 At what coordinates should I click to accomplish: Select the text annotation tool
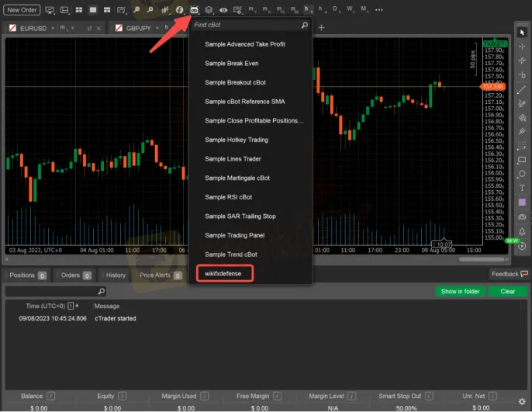(522, 189)
